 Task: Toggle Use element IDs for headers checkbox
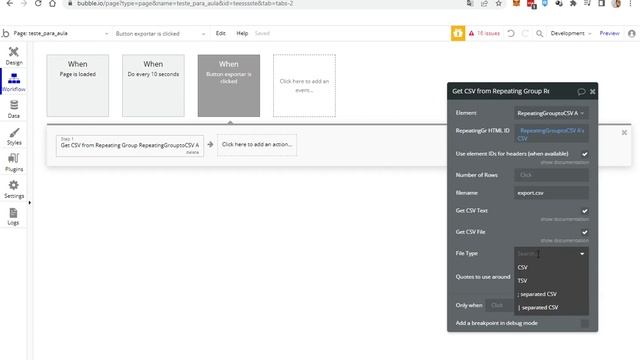[x=584, y=154]
